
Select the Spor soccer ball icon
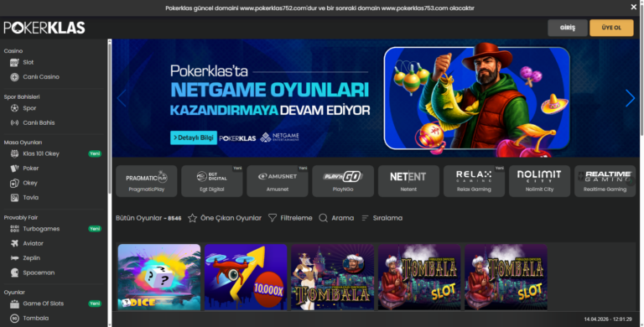pos(14,108)
